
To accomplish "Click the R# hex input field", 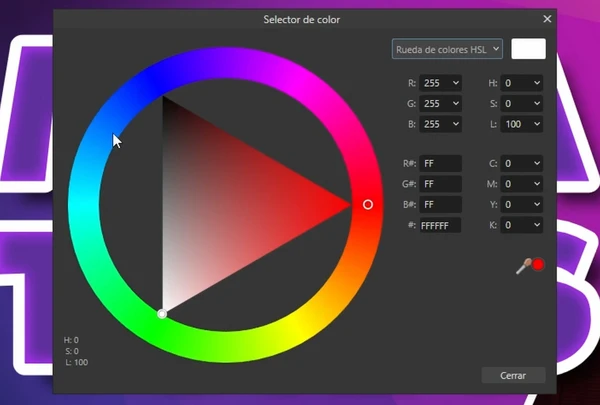I will [440, 163].
